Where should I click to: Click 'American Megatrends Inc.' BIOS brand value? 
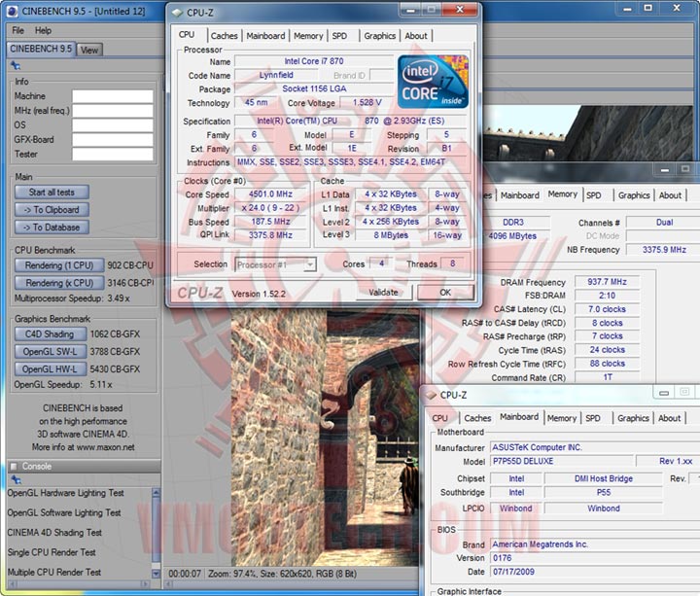click(541, 544)
